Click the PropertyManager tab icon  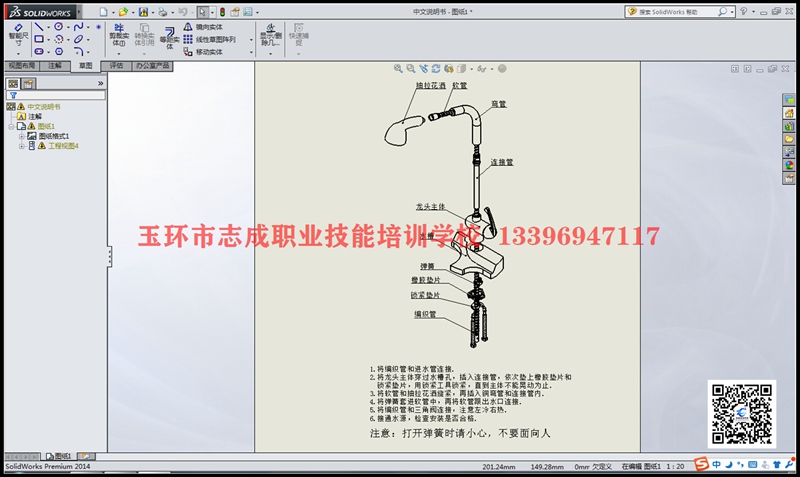pos(29,83)
